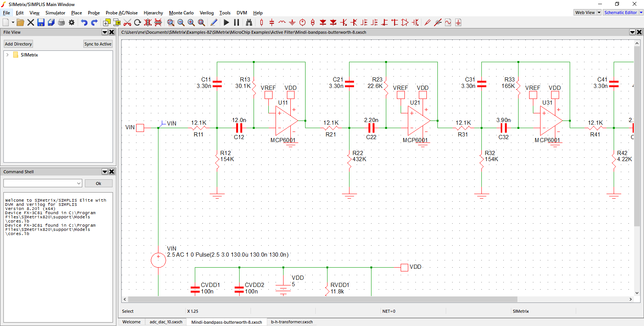Save the schematic with the floppy icon
This screenshot has height=326, width=644.
41,22
